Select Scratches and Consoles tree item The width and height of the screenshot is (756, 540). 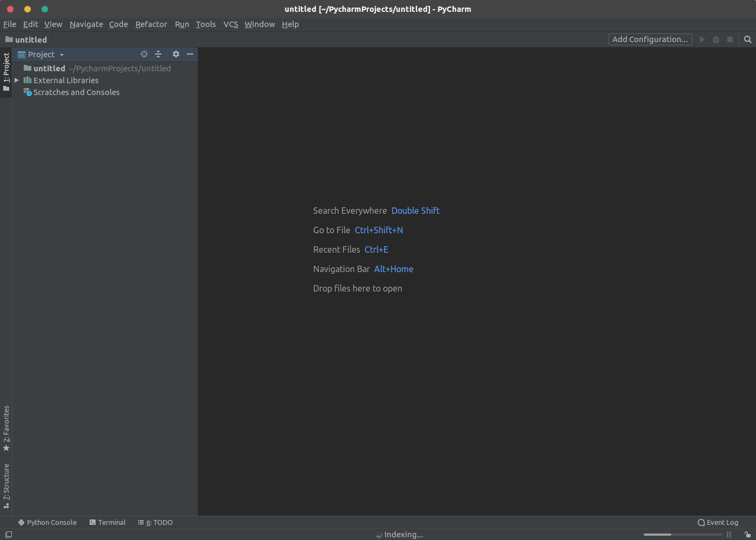(x=105, y=92)
